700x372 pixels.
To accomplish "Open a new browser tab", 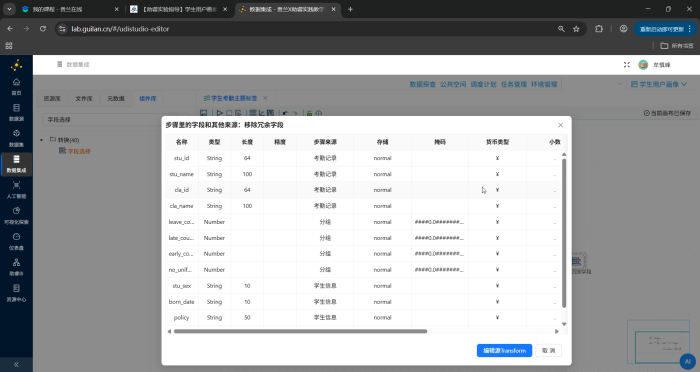I will click(350, 9).
